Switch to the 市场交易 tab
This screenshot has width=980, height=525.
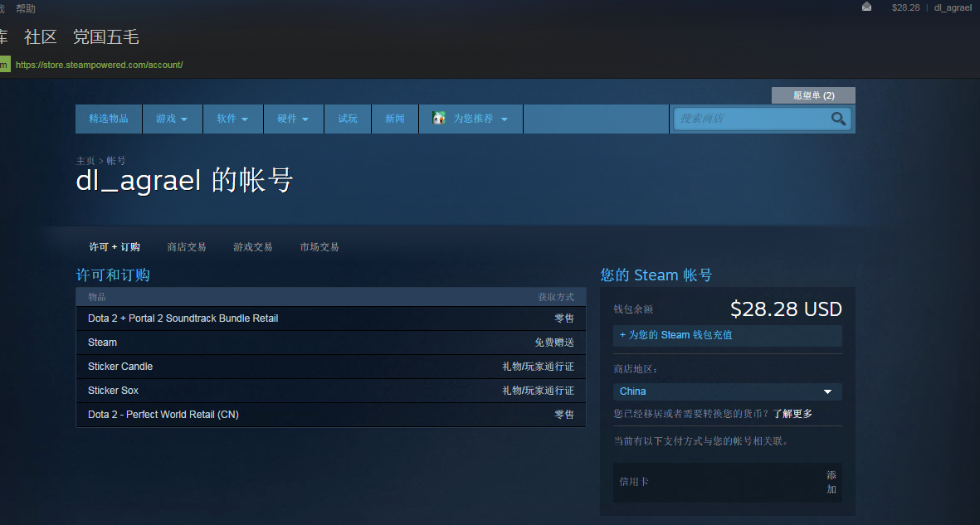point(319,247)
